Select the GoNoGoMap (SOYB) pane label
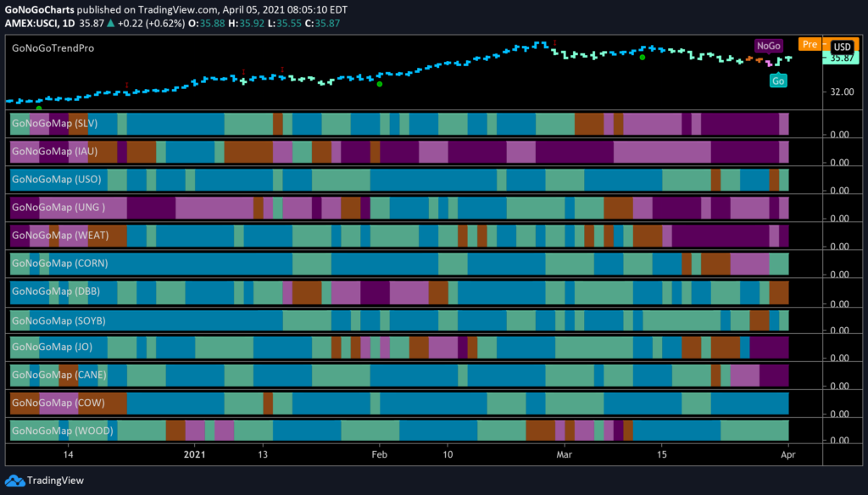Screen dimensions: 868x495 (x=58, y=320)
